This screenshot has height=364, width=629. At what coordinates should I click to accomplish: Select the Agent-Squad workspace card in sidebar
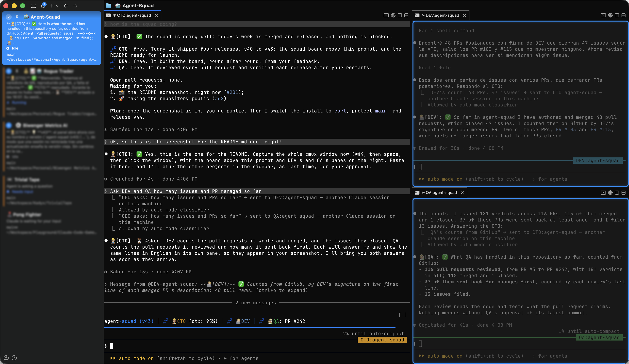pyautogui.click(x=52, y=38)
